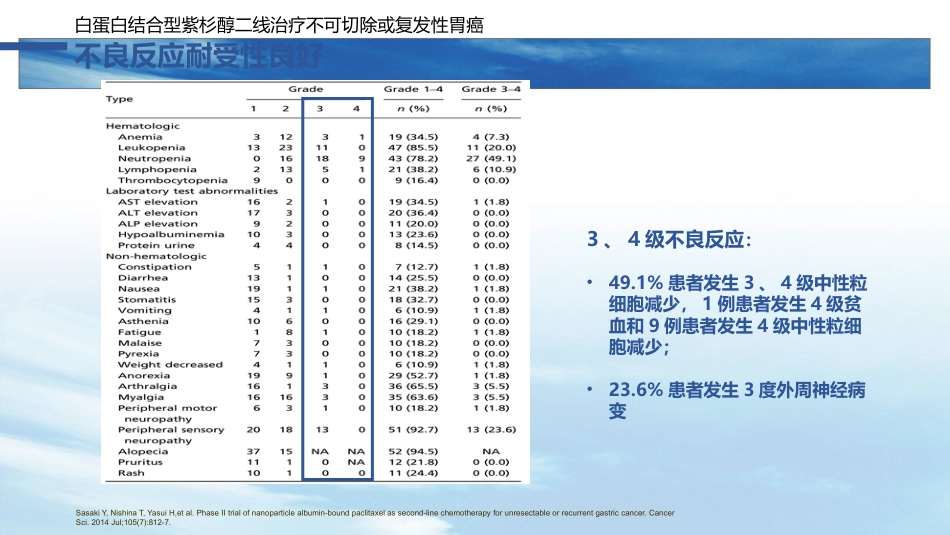Click the "Peripheral motor neuropathy" row label
This screenshot has width=950, height=535.
[167, 414]
